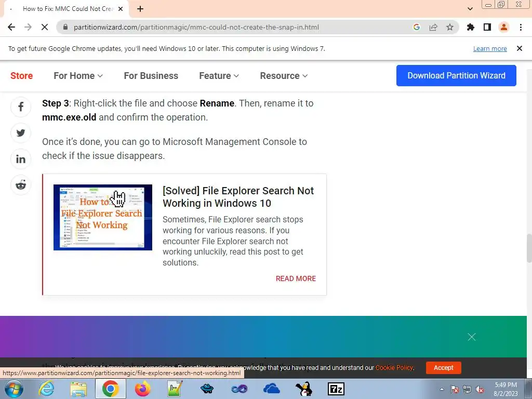Open the Extensions puzzle icon
Viewport: 532px width, 399px height.
coord(471,27)
